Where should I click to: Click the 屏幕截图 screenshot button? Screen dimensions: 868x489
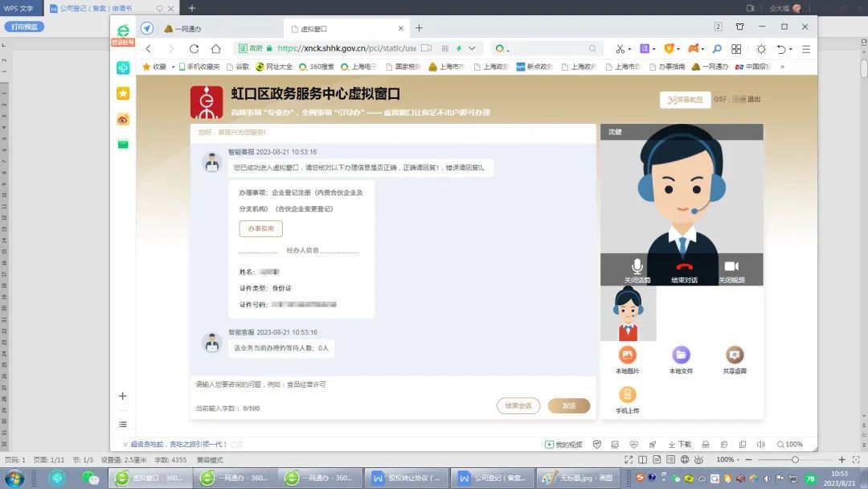(685, 100)
